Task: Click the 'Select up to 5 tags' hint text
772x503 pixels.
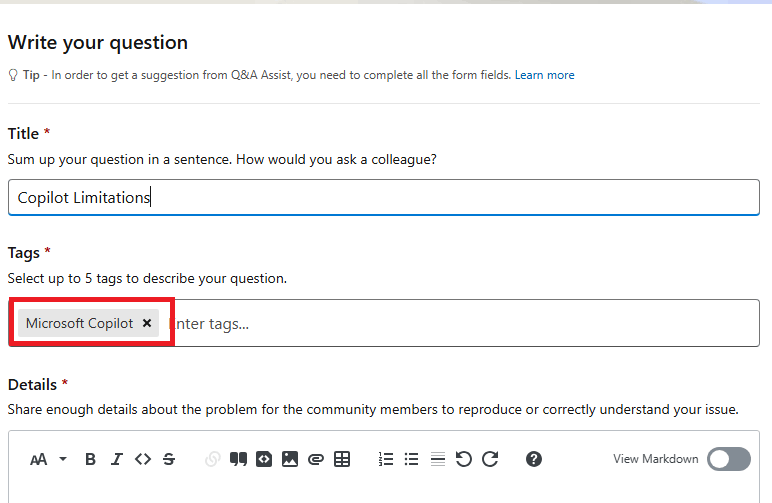Action: point(147,279)
